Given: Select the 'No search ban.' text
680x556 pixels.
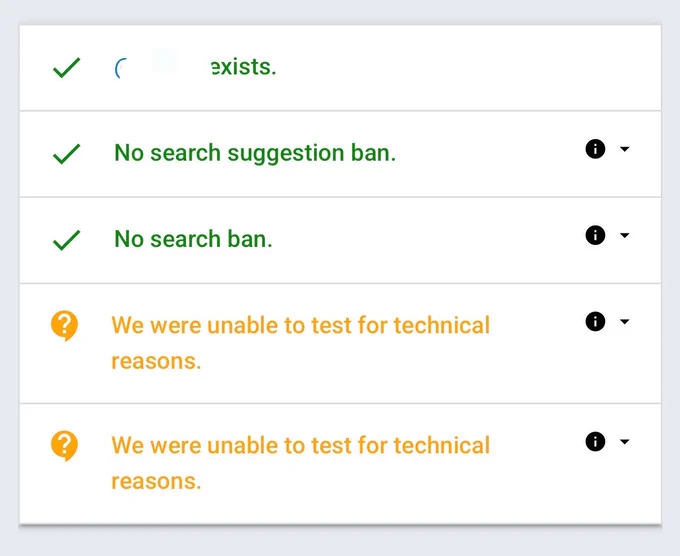Looking at the screenshot, I should pos(193,239).
